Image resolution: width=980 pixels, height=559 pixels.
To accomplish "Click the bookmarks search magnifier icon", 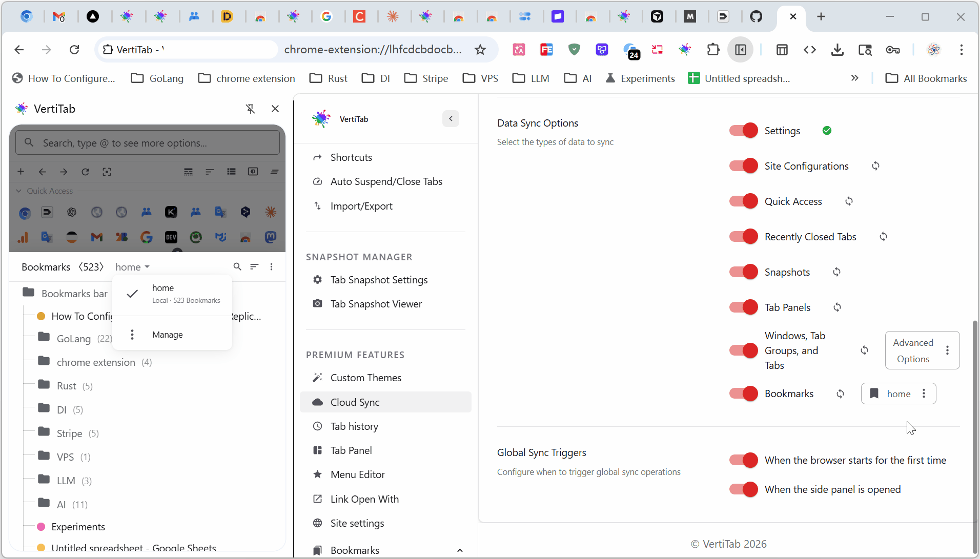I will 237,266.
